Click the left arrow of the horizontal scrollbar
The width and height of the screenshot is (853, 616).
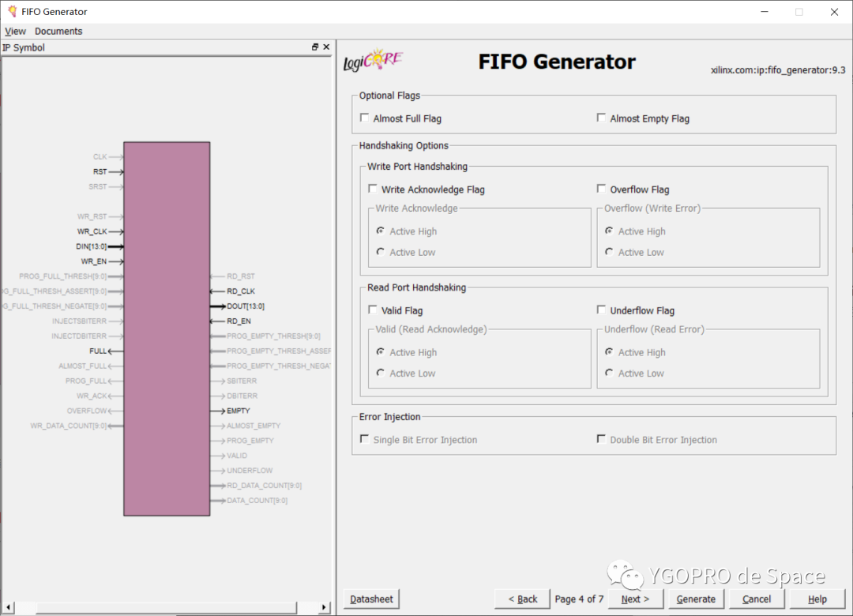[x=8, y=607]
